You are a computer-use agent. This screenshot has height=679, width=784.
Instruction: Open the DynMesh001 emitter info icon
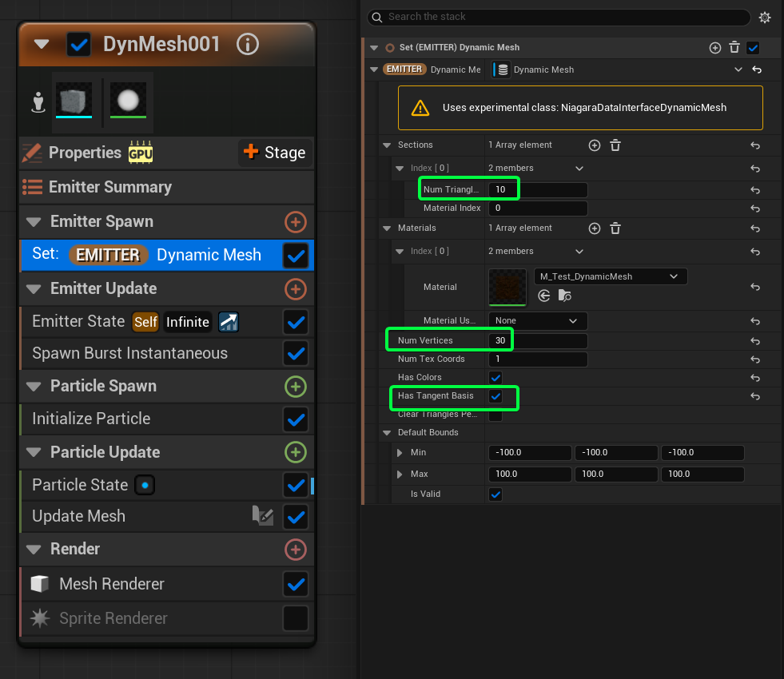(x=248, y=45)
